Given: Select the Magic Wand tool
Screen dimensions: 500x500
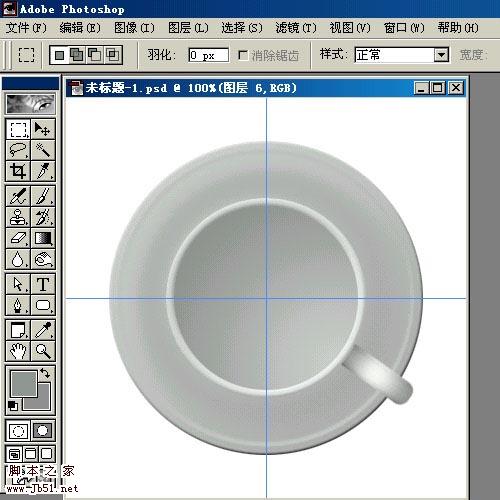Looking at the screenshot, I should (x=43, y=150).
